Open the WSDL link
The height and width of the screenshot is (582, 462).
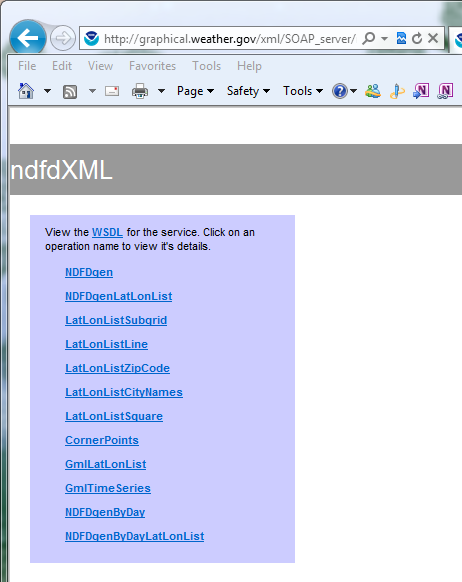click(107, 232)
